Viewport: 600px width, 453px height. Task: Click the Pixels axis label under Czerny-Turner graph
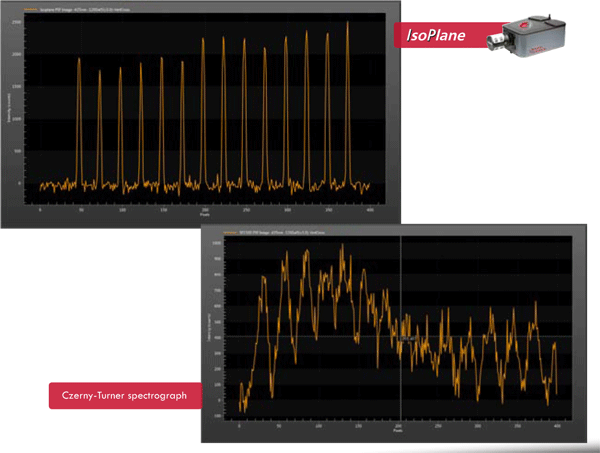(398, 431)
